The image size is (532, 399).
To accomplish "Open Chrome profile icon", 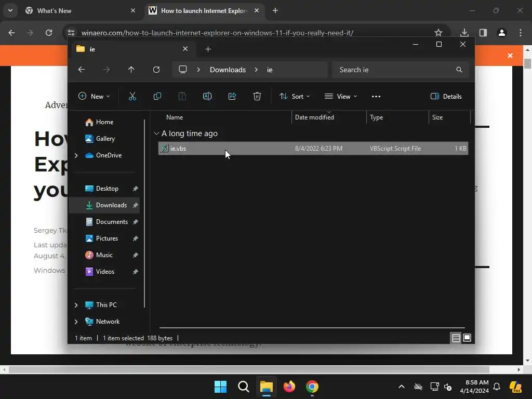I will click(x=502, y=33).
